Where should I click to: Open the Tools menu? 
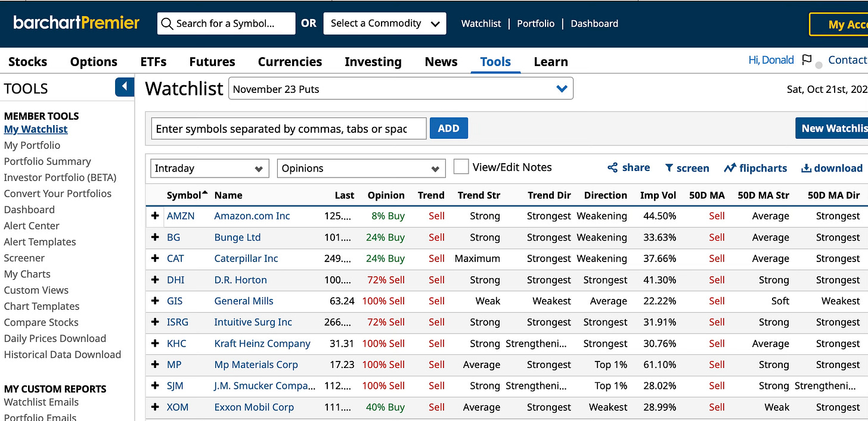point(495,61)
